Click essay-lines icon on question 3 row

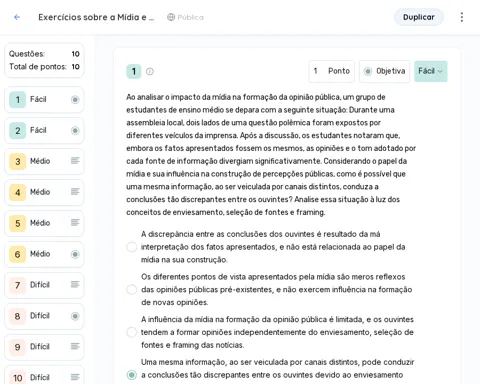[x=75, y=161]
